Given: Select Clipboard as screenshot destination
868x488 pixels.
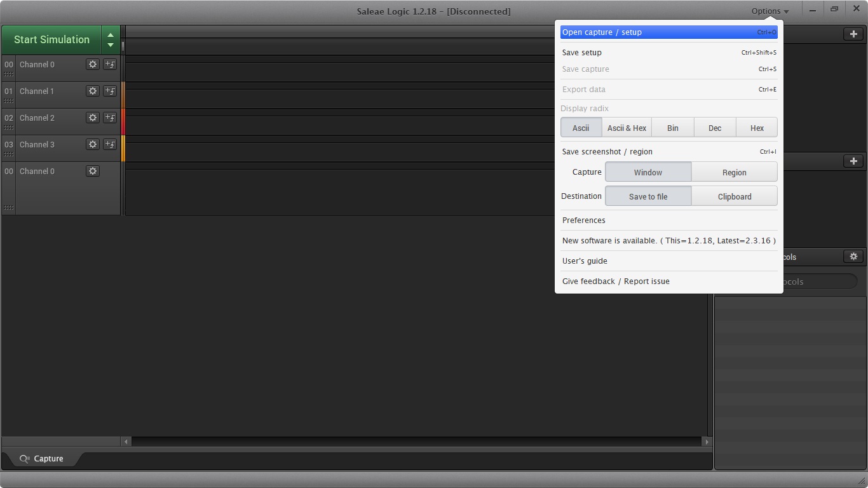Looking at the screenshot, I should point(735,196).
